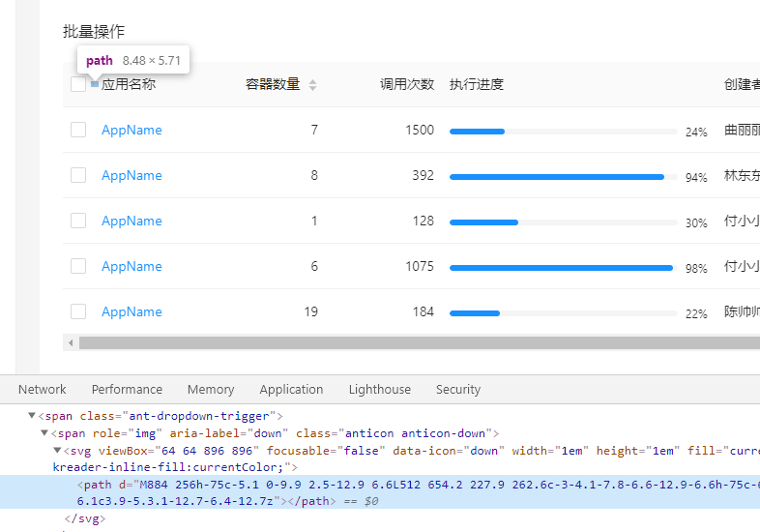Viewport: 760px width, 532px height.
Task: Tick the checkbox in the 1075 calls row
Action: (78, 266)
